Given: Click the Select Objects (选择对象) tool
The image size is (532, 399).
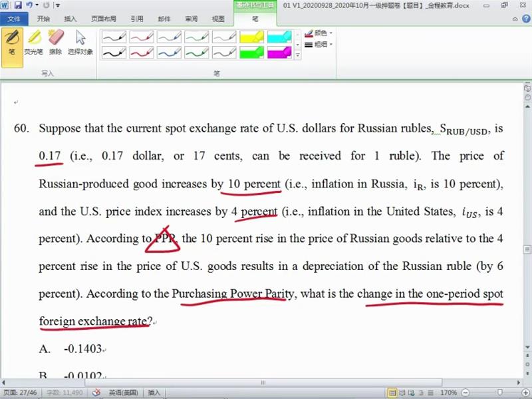Looking at the screenshot, I should tap(80, 42).
